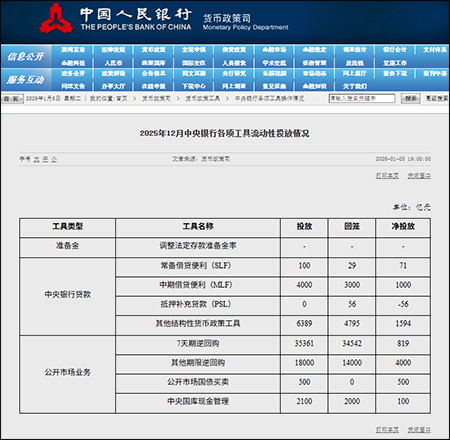Click the 常备借贷便利 (SLF) cell
This screenshot has height=440, width=450.
(198, 266)
